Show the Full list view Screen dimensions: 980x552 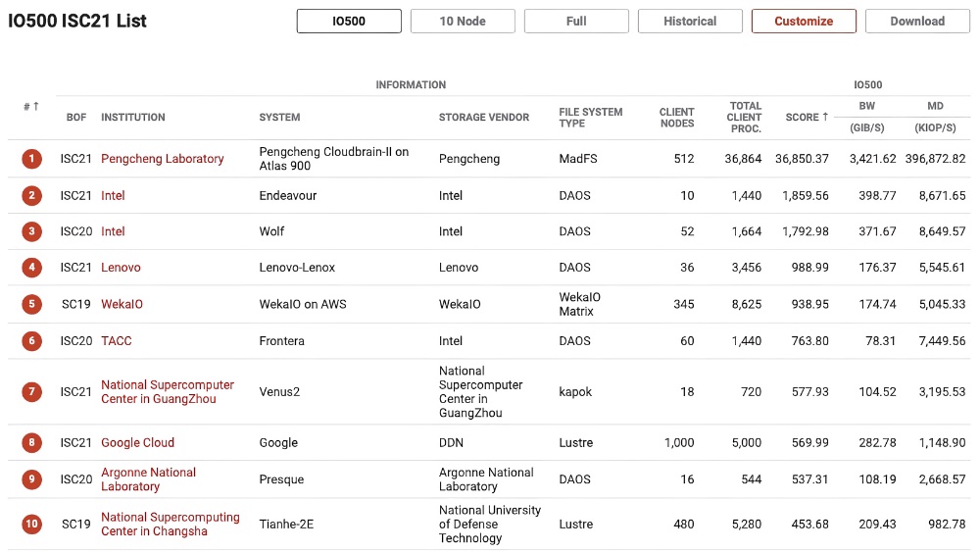576,22
